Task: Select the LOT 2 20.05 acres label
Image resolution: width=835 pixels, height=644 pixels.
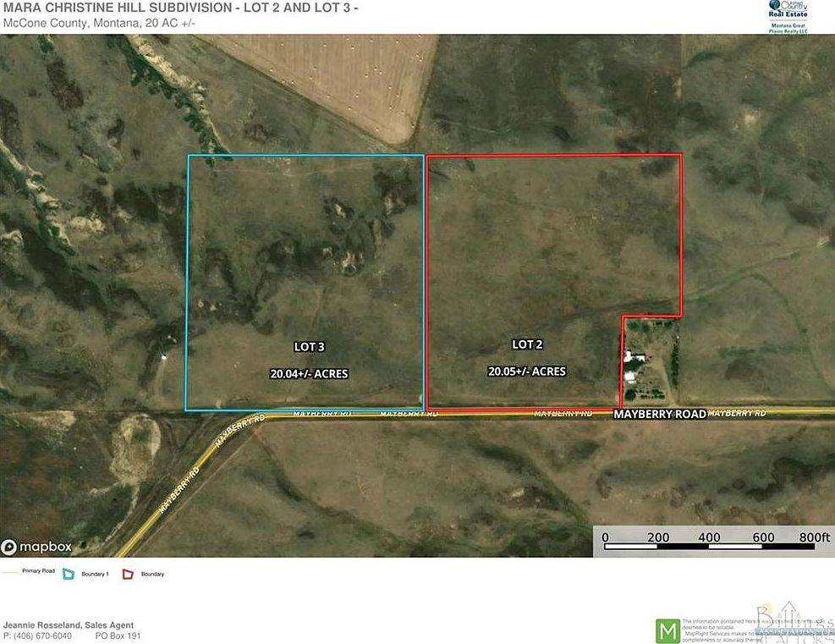Action: click(528, 358)
